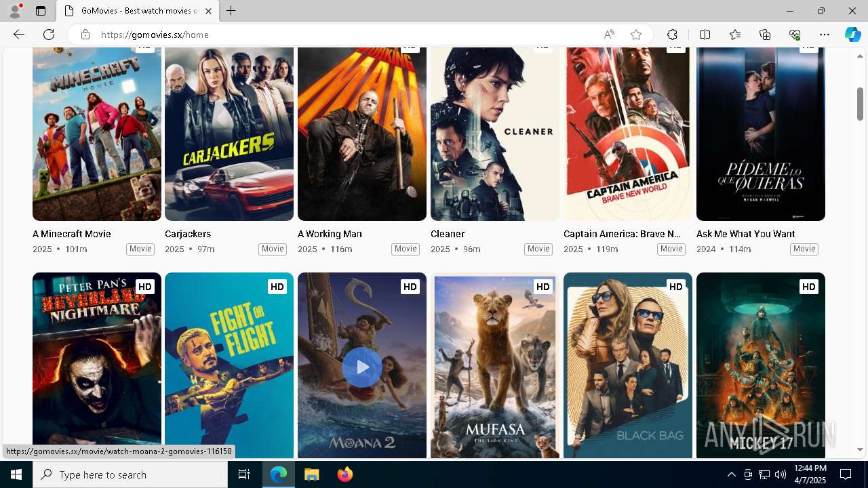
Task: Open Split screen view
Action: coord(705,35)
